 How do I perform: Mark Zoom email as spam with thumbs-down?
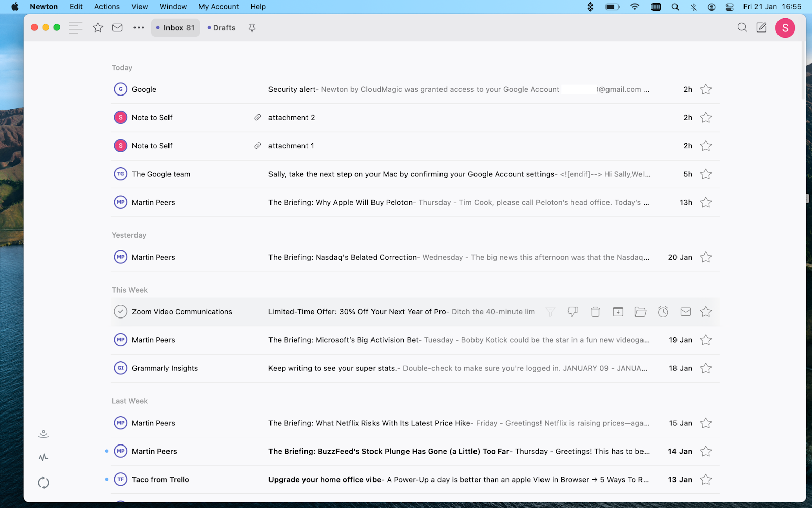tap(573, 312)
